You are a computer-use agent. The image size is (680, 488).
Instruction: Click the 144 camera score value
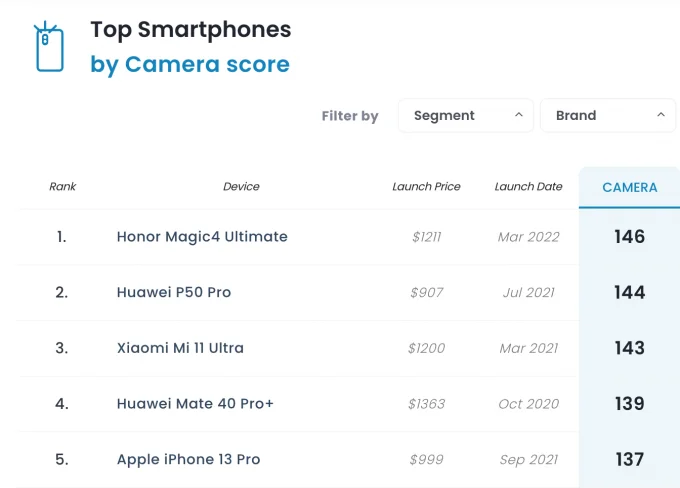(629, 292)
